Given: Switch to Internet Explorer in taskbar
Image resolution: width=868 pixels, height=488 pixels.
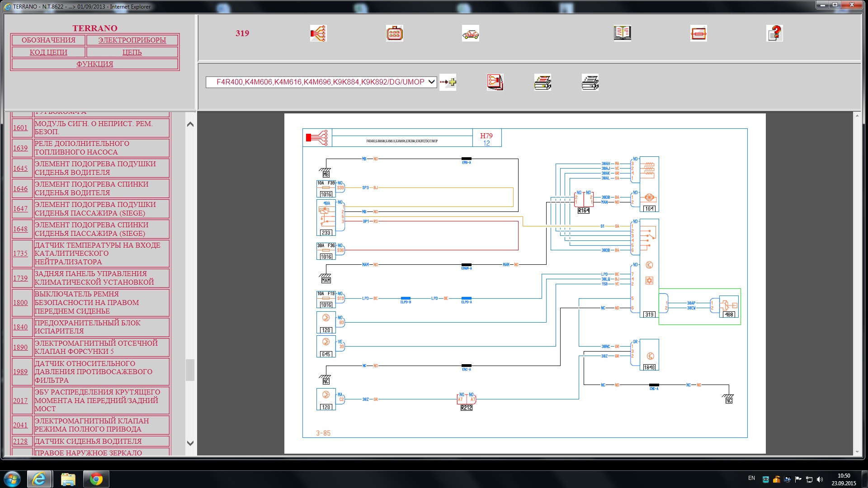Looking at the screenshot, I should (x=39, y=479).
